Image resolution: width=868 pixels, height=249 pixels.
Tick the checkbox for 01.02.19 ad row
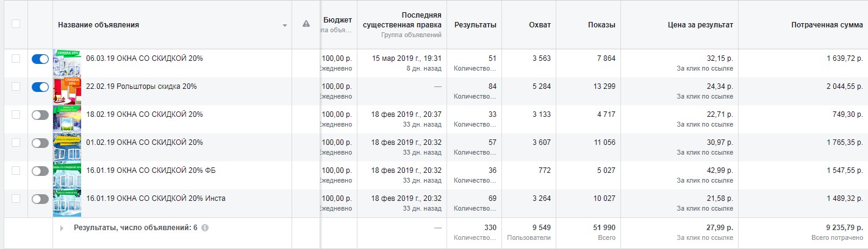pos(16,142)
